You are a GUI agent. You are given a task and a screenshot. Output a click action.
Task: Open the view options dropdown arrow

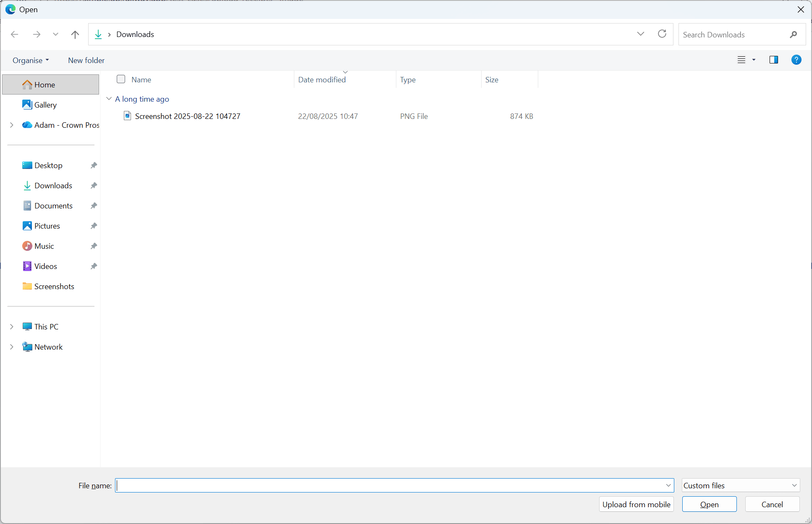point(754,60)
